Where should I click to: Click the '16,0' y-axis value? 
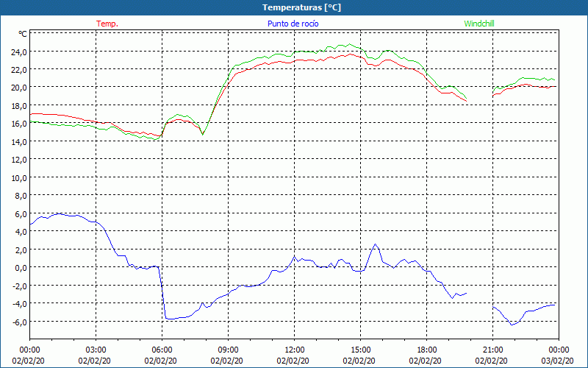(19, 124)
